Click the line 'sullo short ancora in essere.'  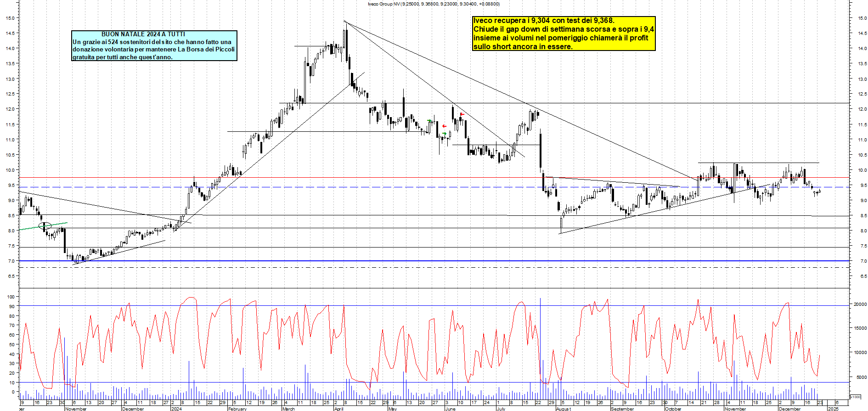click(523, 46)
